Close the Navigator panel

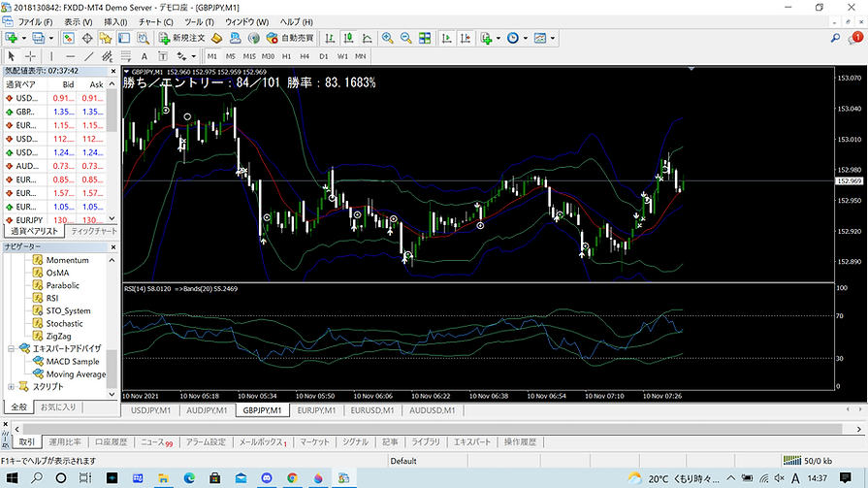pyautogui.click(x=113, y=247)
